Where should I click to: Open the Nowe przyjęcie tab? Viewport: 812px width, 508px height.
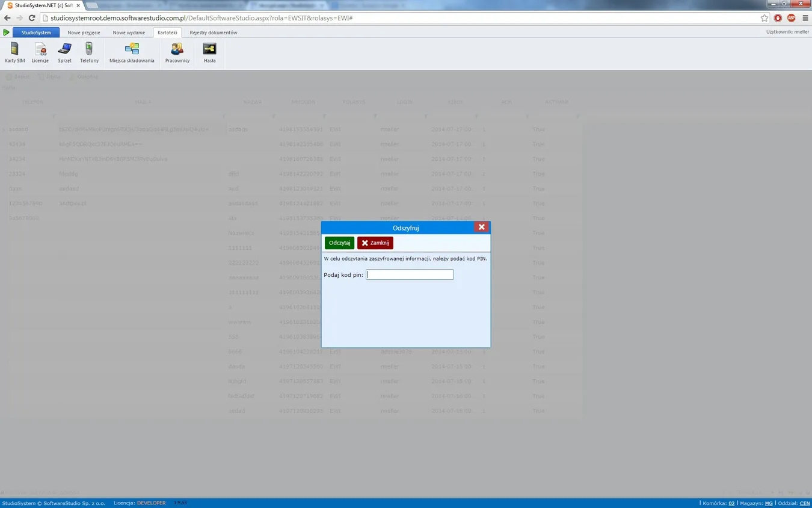click(x=84, y=33)
